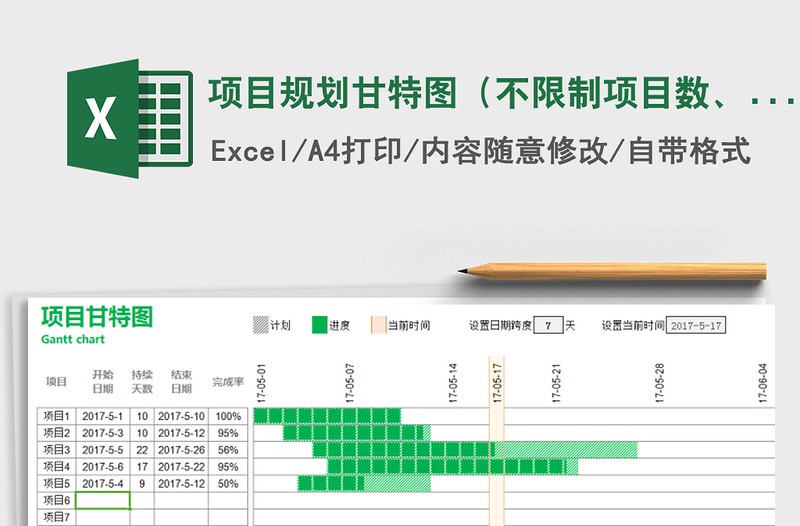The height and width of the screenshot is (526, 800).
Task: Click the highlighted 17-05-17 current date marker
Action: click(x=497, y=383)
